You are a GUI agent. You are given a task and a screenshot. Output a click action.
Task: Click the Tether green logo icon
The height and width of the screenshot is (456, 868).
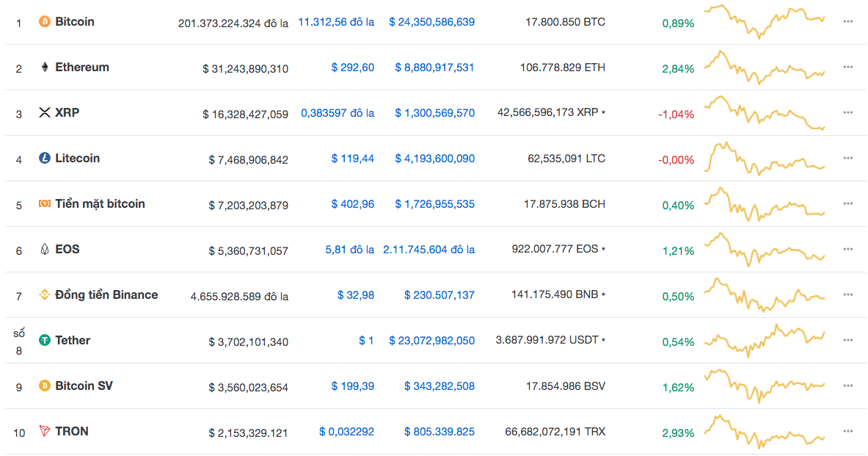pos(45,341)
